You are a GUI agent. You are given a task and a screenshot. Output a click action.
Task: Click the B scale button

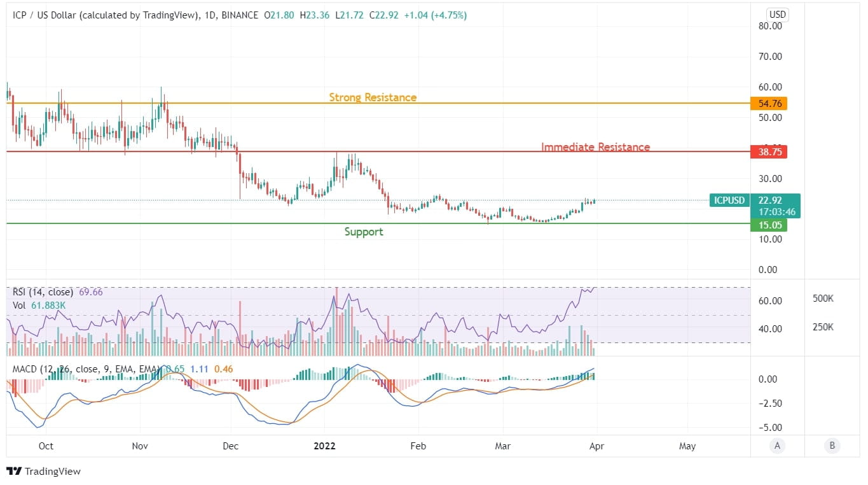[832, 446]
